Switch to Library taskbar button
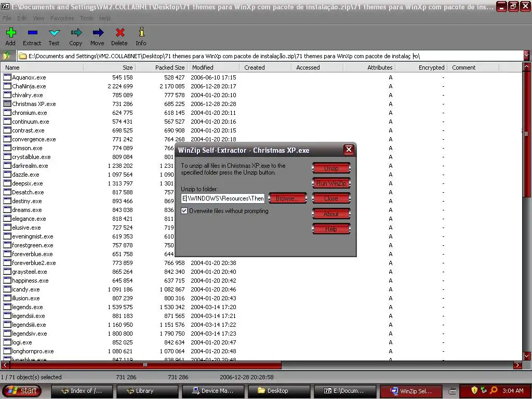This screenshot has height=399, width=532. (148, 391)
